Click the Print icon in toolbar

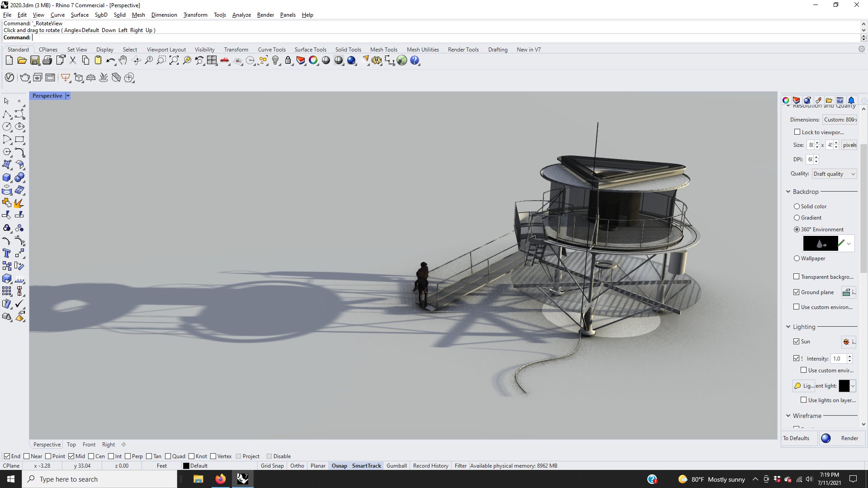[x=47, y=61]
